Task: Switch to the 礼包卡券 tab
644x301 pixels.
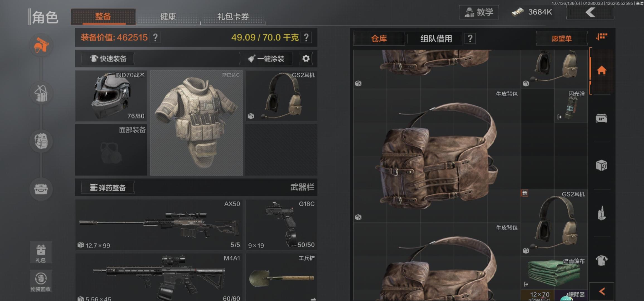Action: (233, 16)
